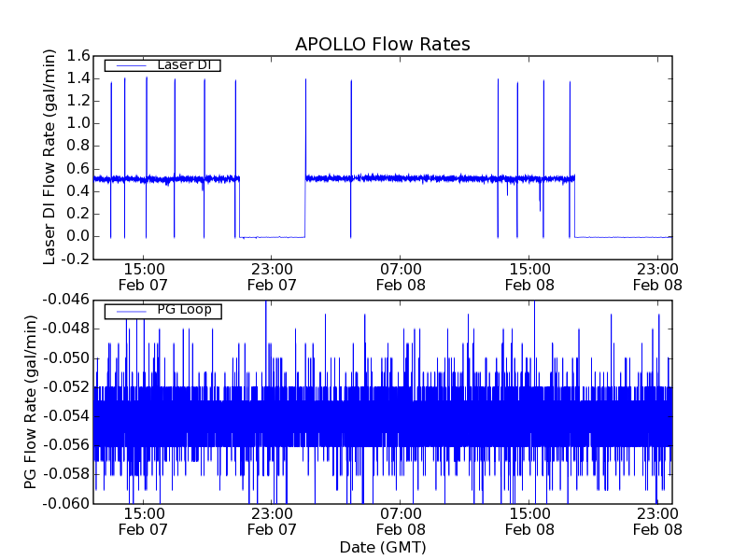Click the 0.2 y-axis tick label
747x560 pixels.
click(78, 214)
